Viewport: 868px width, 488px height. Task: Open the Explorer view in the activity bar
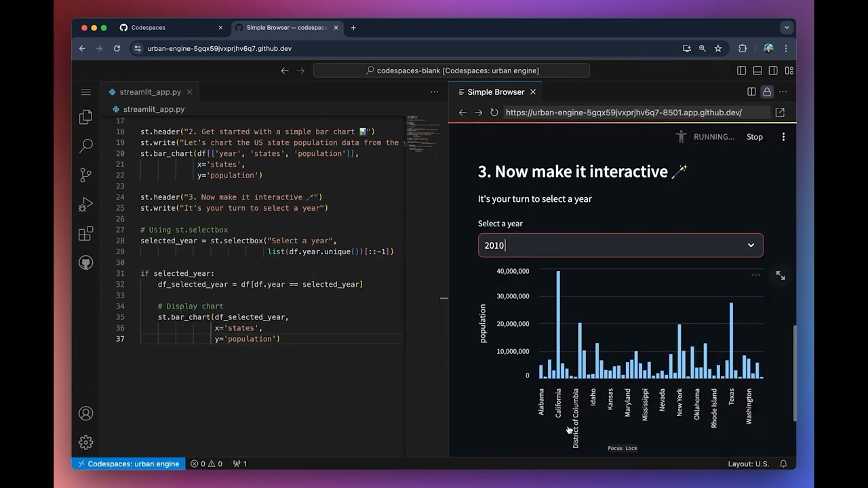click(x=85, y=117)
